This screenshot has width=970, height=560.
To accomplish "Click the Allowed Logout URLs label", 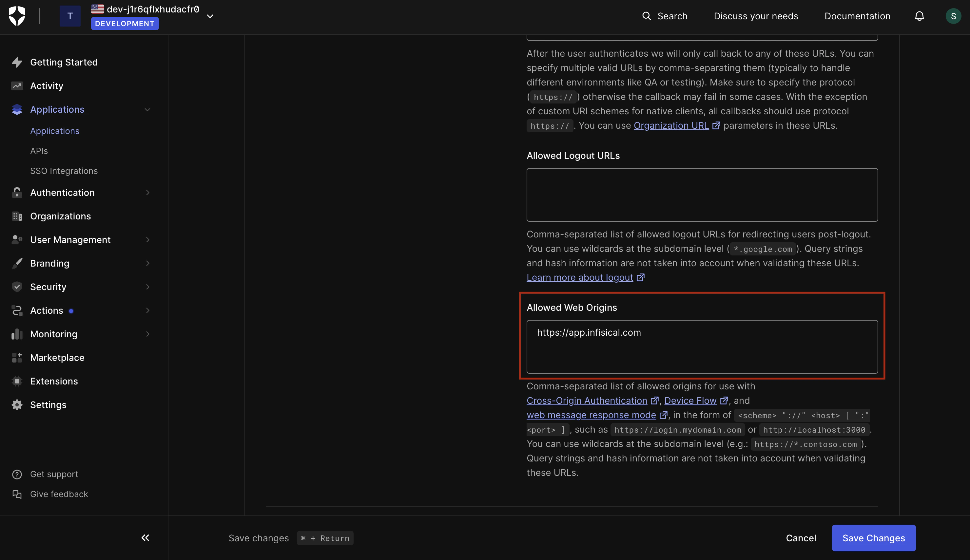I will click(573, 155).
